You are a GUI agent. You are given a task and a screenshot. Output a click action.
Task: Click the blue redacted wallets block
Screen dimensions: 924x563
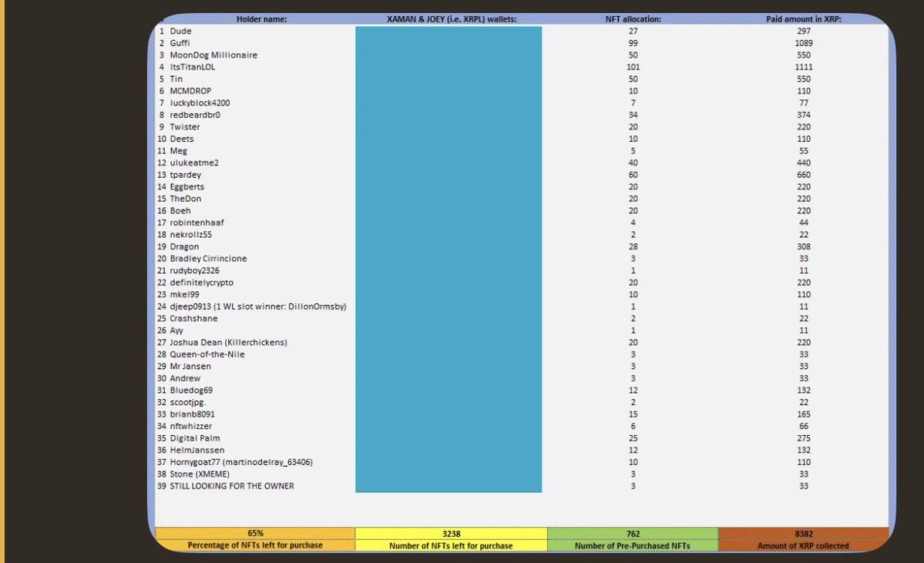coord(449,259)
